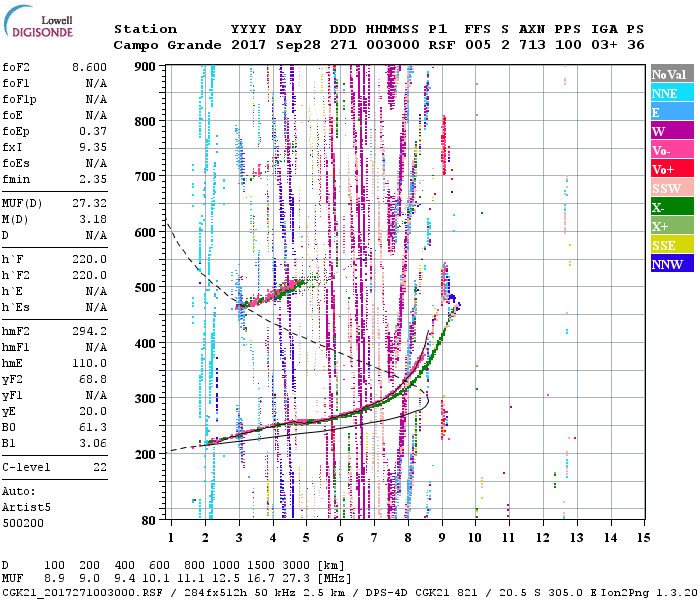This screenshot has height=600, width=700.
Task: Select the Vo- pink legend swatch
Action: [672, 150]
